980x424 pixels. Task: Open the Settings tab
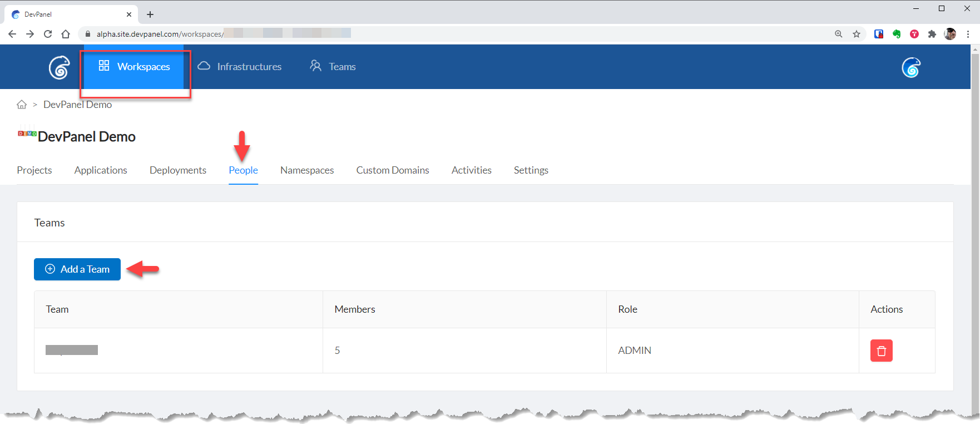pyautogui.click(x=531, y=170)
